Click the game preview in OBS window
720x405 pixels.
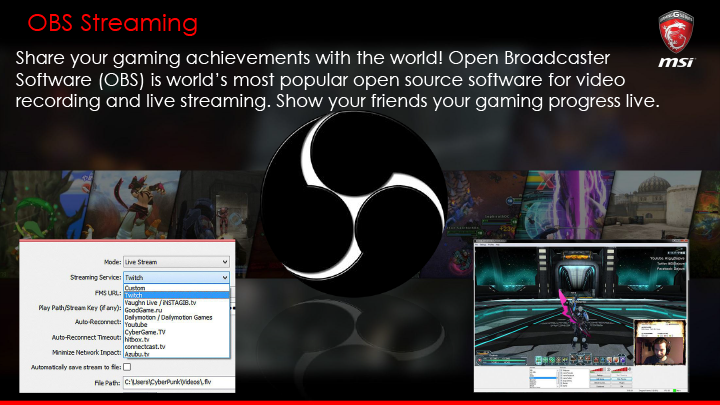click(x=581, y=305)
